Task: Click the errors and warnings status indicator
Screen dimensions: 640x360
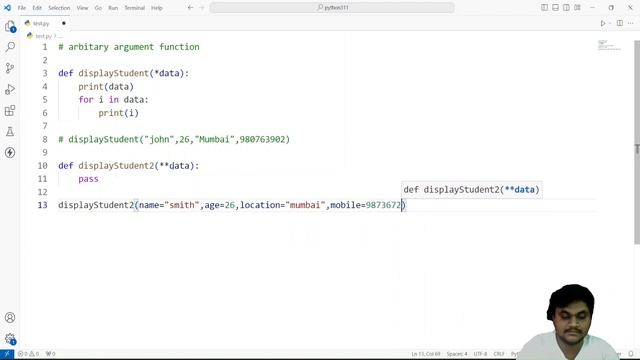Action: pos(28,354)
